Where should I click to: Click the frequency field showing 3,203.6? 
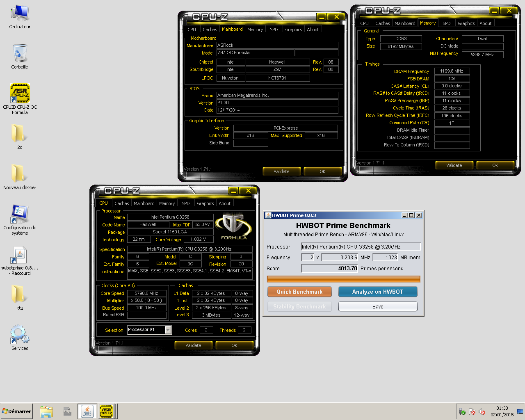point(340,257)
